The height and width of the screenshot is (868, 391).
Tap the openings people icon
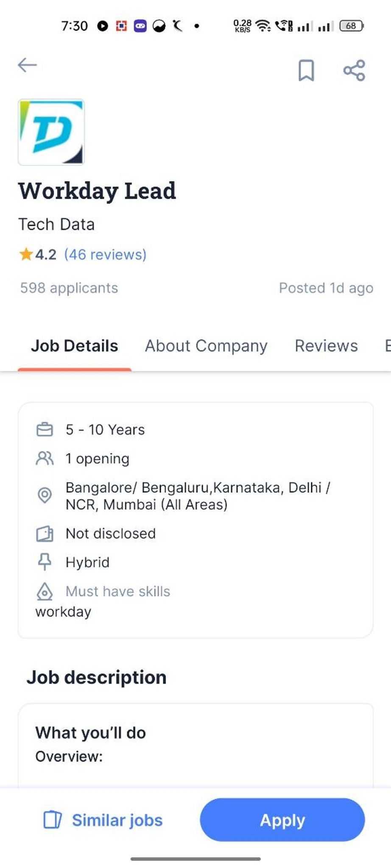45,459
